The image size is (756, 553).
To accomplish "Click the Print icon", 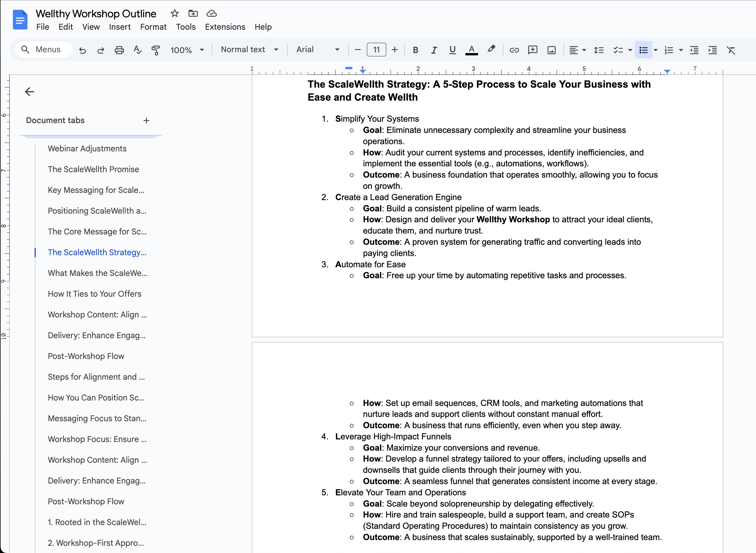I will (119, 50).
